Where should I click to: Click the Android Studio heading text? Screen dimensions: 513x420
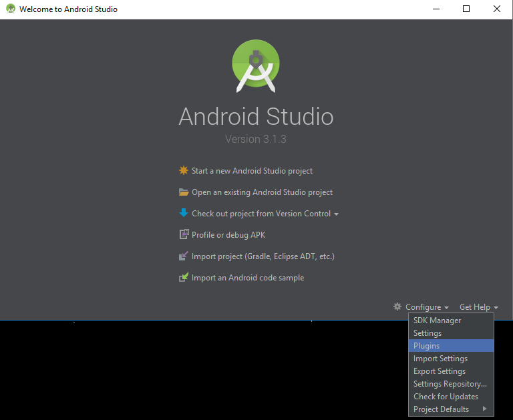tap(256, 116)
